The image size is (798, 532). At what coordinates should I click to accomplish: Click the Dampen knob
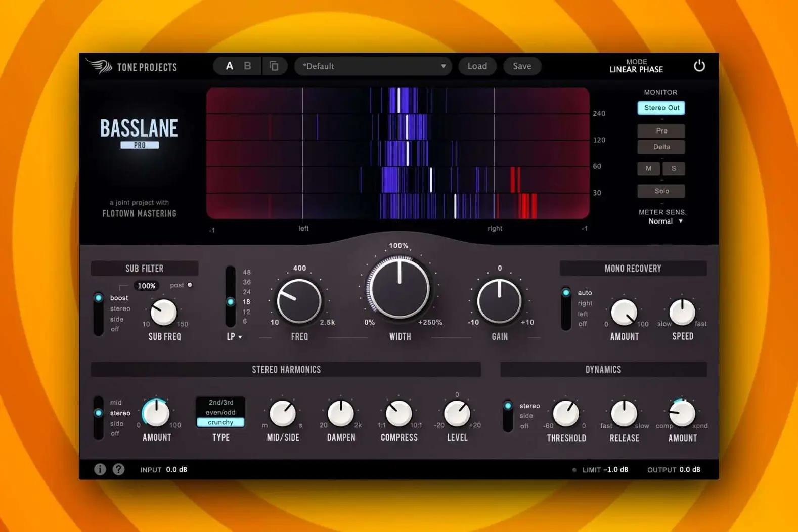click(x=341, y=413)
